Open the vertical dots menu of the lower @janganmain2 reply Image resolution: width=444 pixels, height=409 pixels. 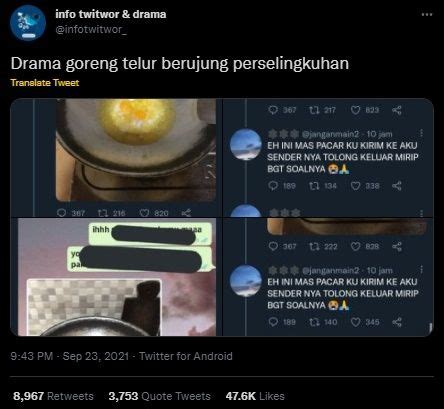422,269
